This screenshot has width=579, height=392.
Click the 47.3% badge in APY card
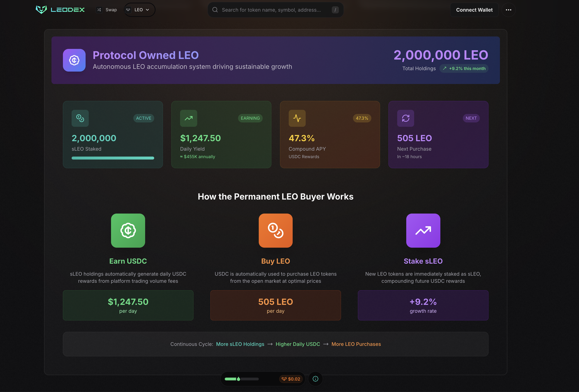click(x=362, y=118)
